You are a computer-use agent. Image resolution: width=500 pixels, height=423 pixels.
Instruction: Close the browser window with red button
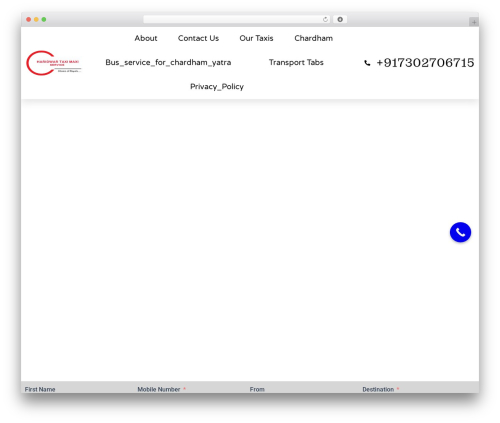pyautogui.click(x=29, y=20)
